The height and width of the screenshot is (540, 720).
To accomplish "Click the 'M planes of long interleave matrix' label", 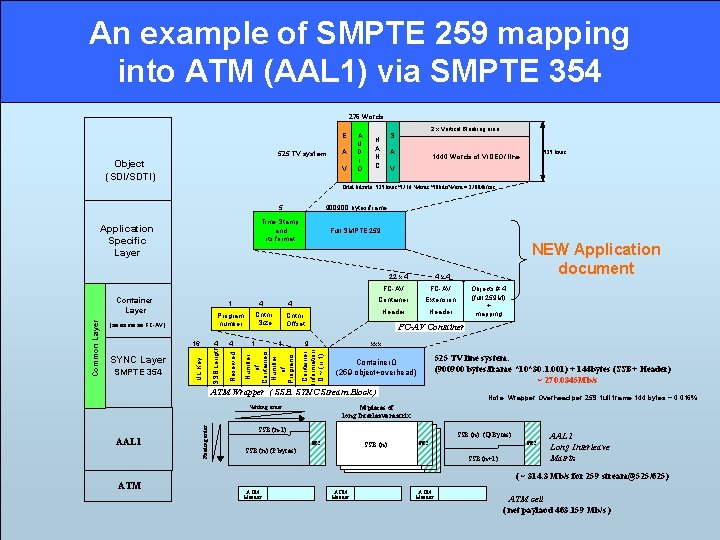I will tap(377, 411).
